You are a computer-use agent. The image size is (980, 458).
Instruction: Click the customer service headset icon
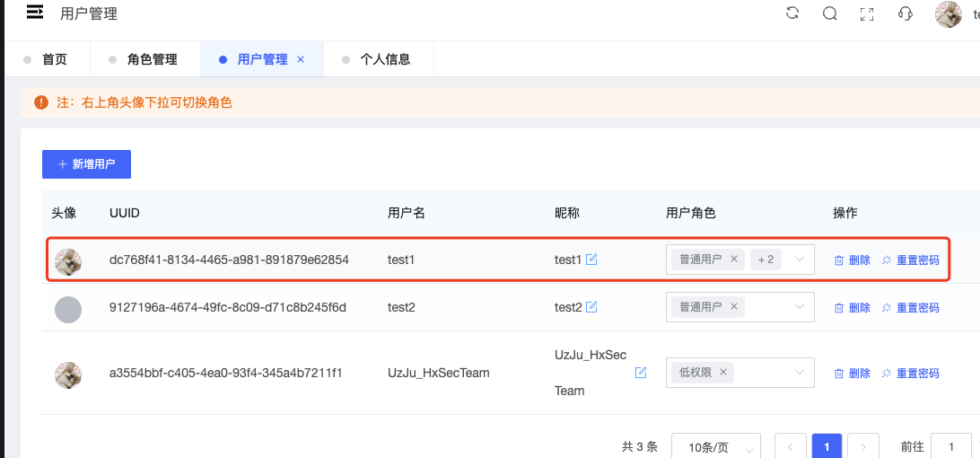pos(905,13)
